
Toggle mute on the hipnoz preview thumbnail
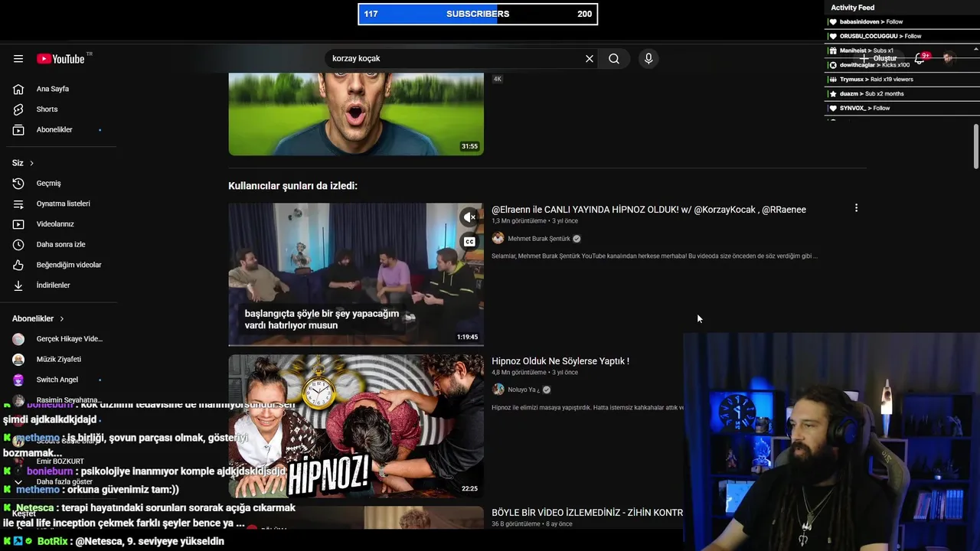[469, 217]
